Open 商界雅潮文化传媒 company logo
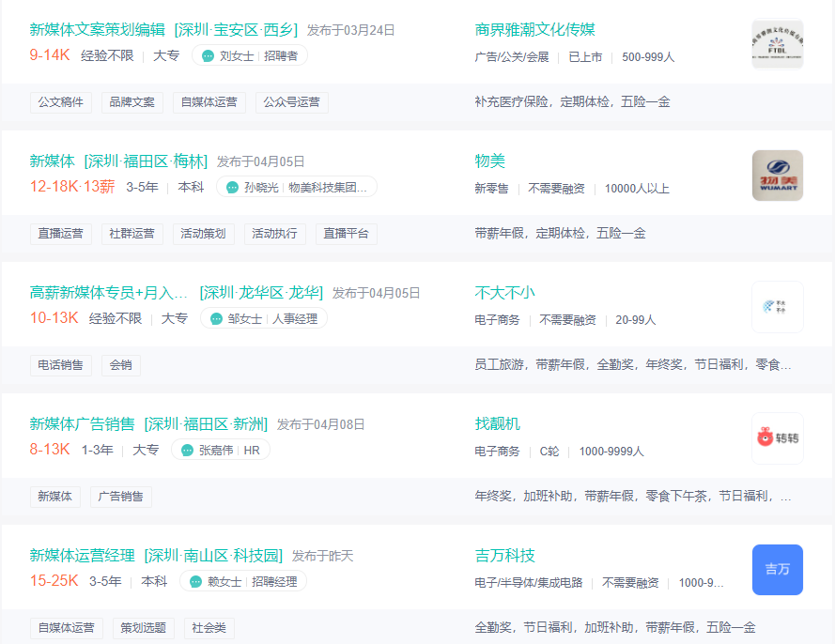The image size is (835, 644). click(777, 44)
